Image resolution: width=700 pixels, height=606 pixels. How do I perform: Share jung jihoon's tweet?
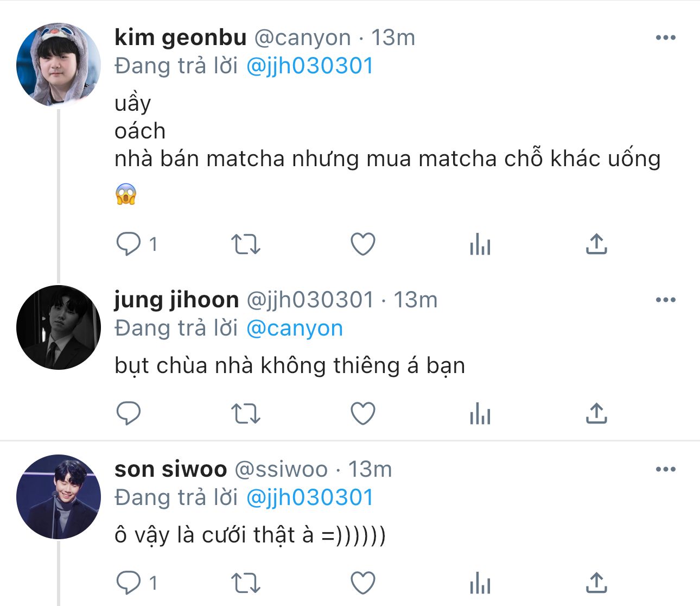[x=596, y=413]
